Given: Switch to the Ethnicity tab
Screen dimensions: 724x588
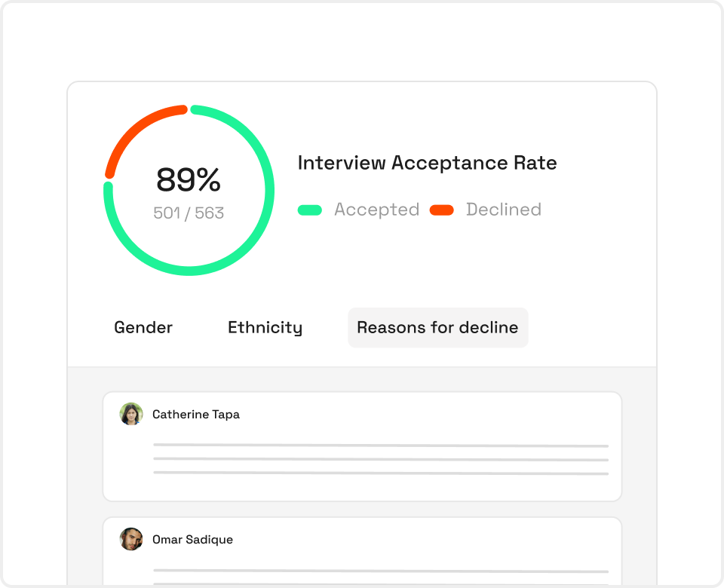Looking at the screenshot, I should 265,328.
